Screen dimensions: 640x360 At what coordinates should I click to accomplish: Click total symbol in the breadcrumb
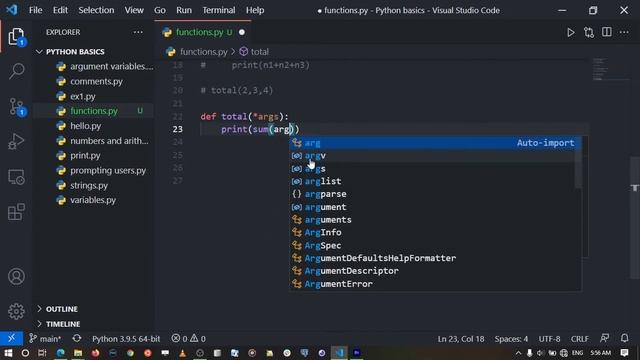click(260, 52)
